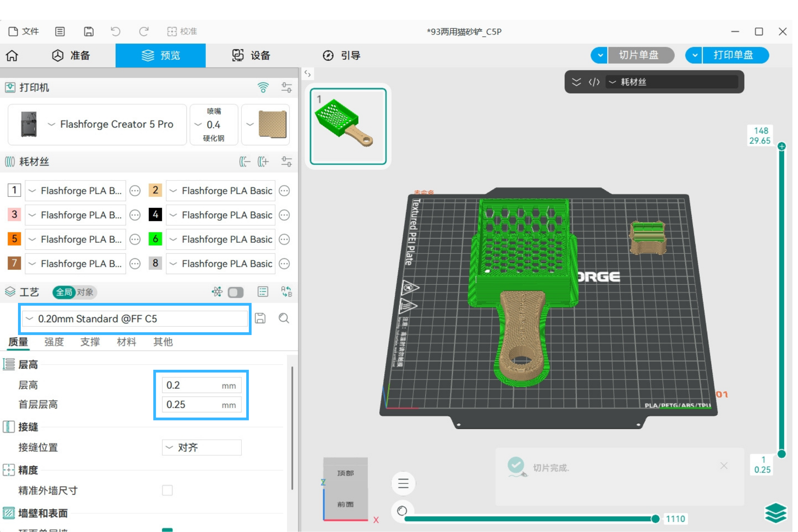Switch to the 强度 strength tab
Screen dimensions: 798x532
(x=54, y=342)
